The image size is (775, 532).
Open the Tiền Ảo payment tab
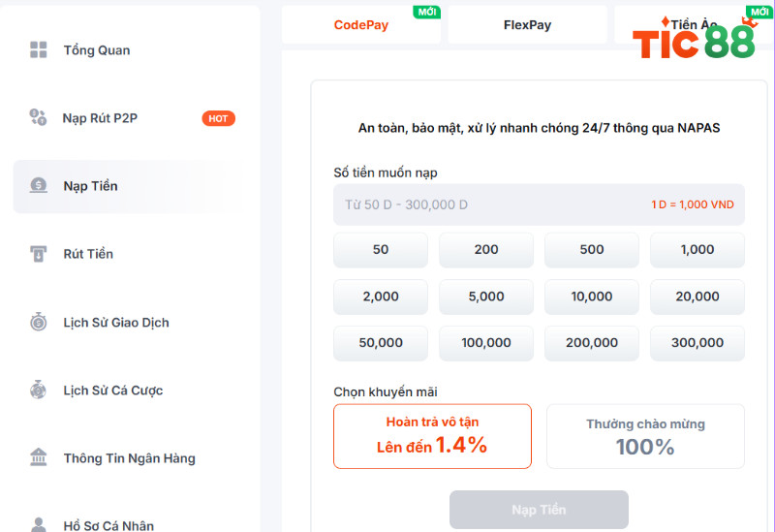[694, 25]
